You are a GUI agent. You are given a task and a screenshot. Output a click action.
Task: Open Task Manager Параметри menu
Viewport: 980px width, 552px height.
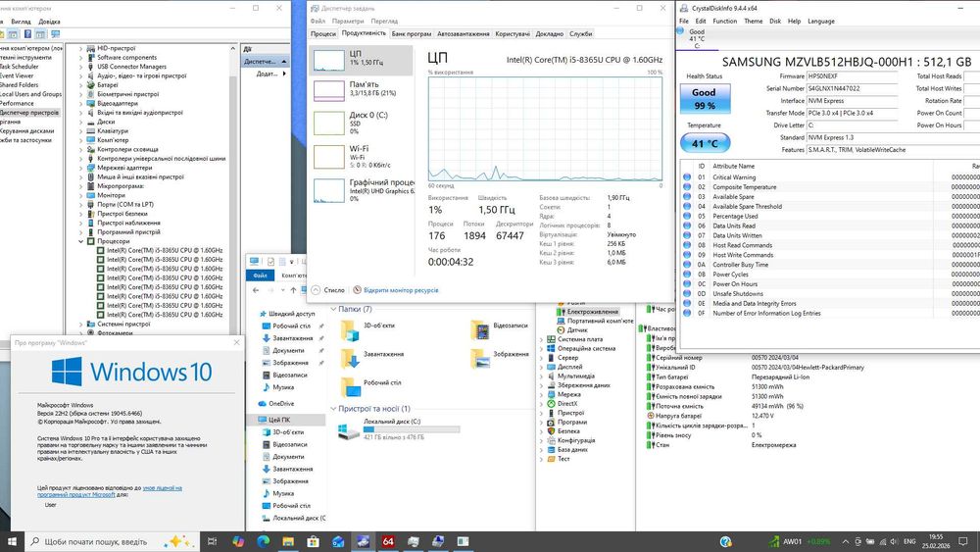coord(348,22)
